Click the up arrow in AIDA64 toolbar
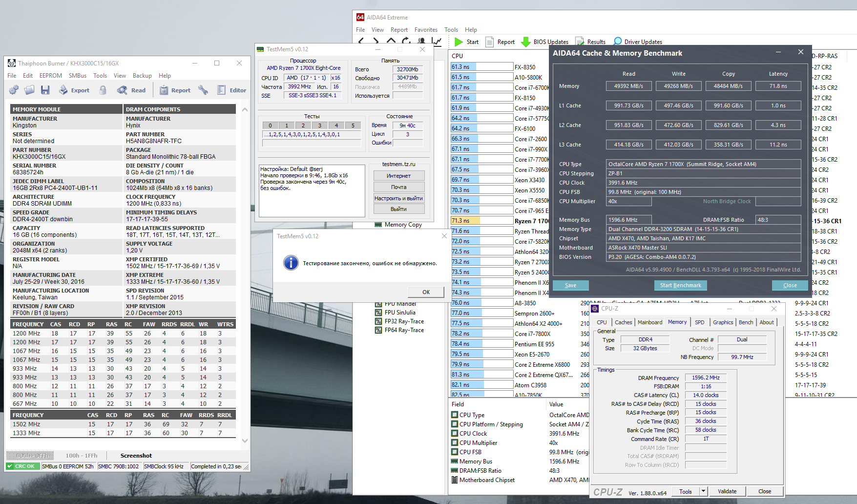Image resolution: width=857 pixels, height=504 pixels. click(391, 41)
